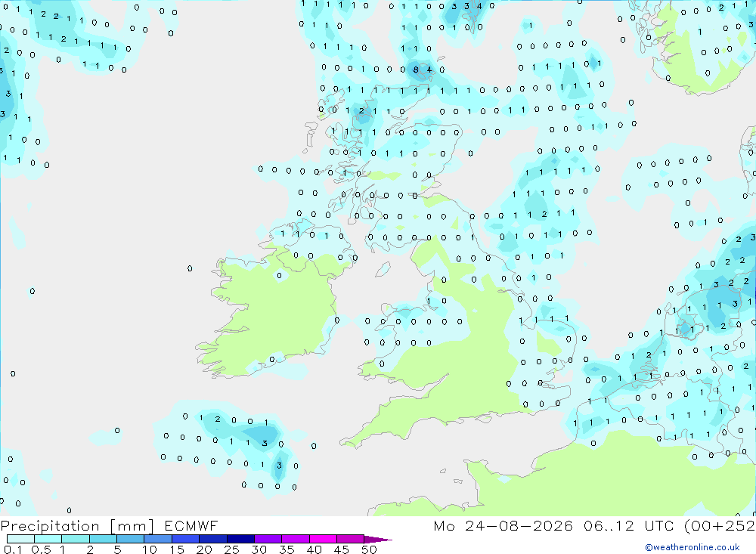
Task: Click the legend scale label '25'
Action: point(231,549)
